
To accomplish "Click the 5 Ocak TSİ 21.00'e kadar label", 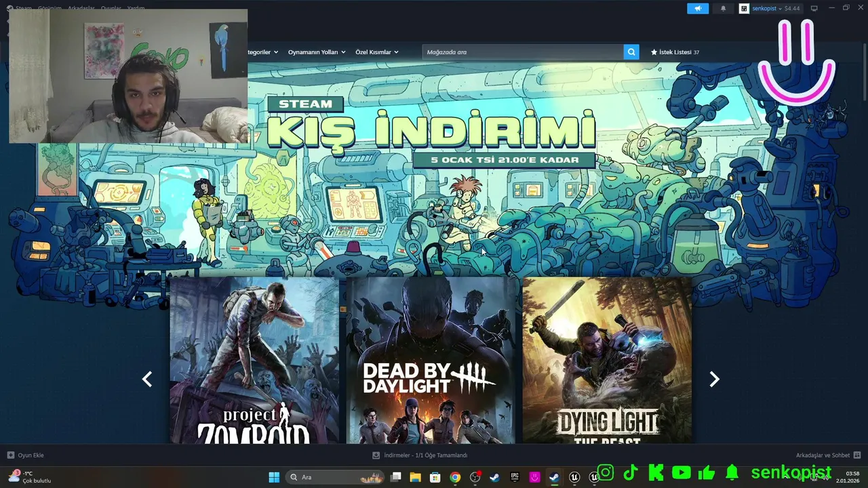I will coord(504,160).
